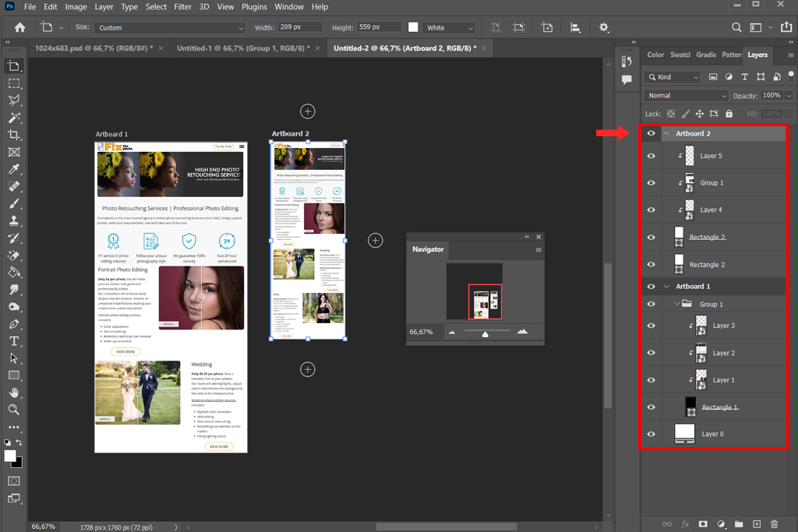Toggle Quick Mask mode icon
798x532 pixels.
click(x=14, y=481)
